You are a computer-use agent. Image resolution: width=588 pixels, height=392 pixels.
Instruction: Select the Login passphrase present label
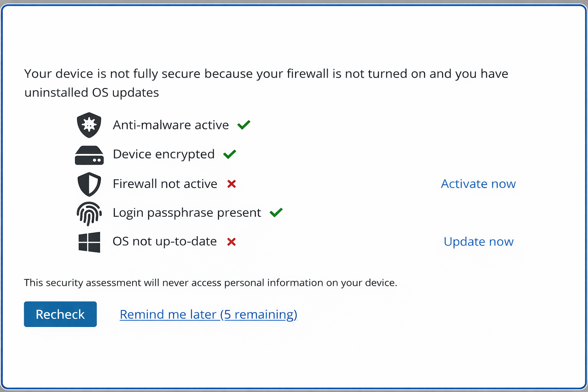click(x=186, y=212)
